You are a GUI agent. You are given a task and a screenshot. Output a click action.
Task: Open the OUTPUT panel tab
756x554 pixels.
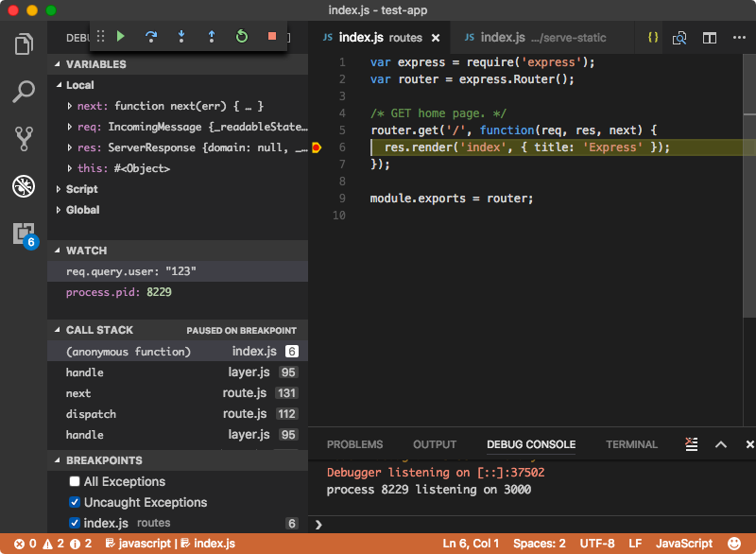(435, 444)
